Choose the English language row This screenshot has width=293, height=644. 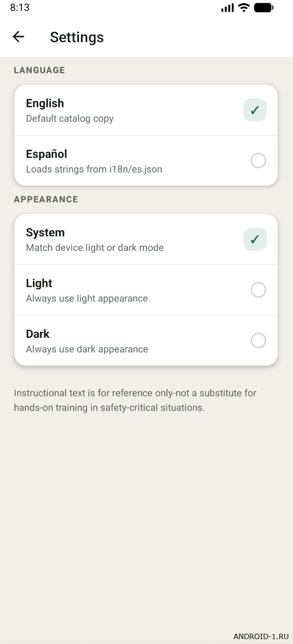point(134,110)
